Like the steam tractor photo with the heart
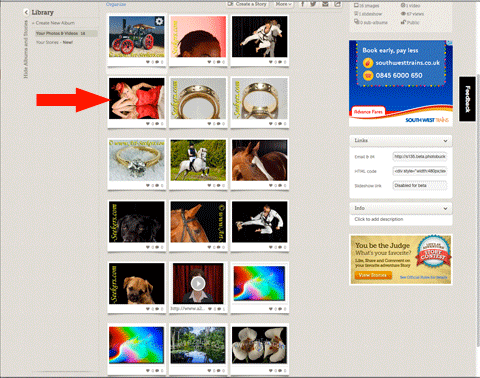This screenshot has width=480, height=378. pos(148,62)
